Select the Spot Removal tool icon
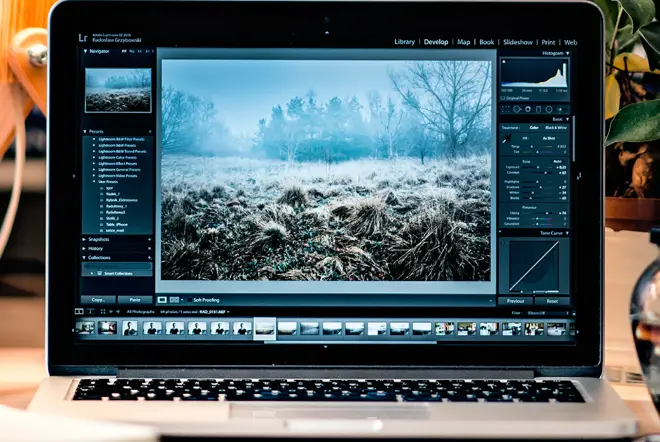The width and height of the screenshot is (660, 442). (517, 109)
